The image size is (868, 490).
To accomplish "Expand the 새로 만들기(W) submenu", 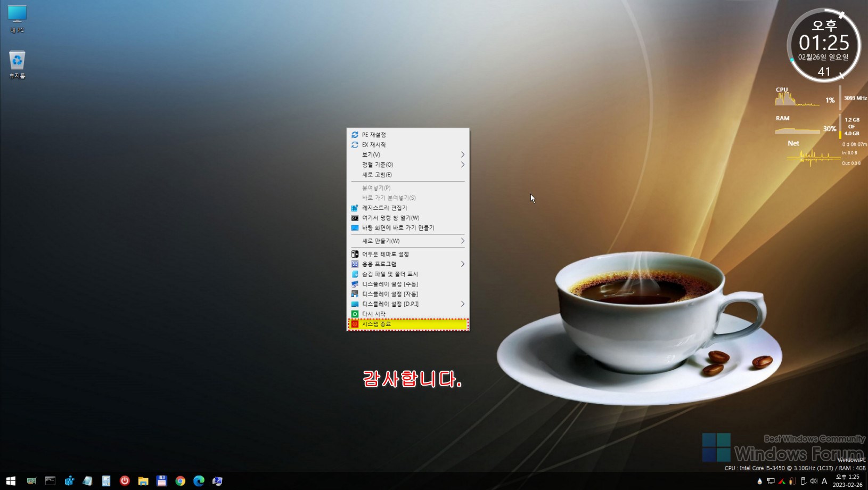I will click(408, 241).
